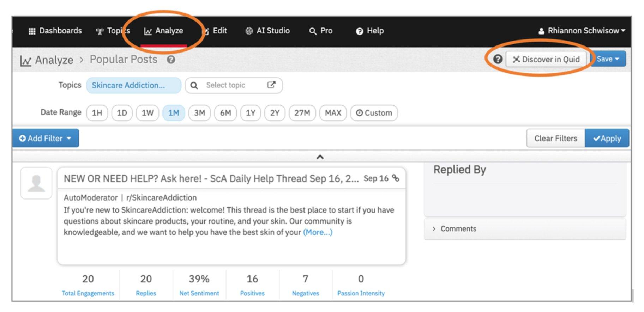Select the 1M date range
Image resolution: width=644 pixels, height=312 pixels.
[174, 113]
